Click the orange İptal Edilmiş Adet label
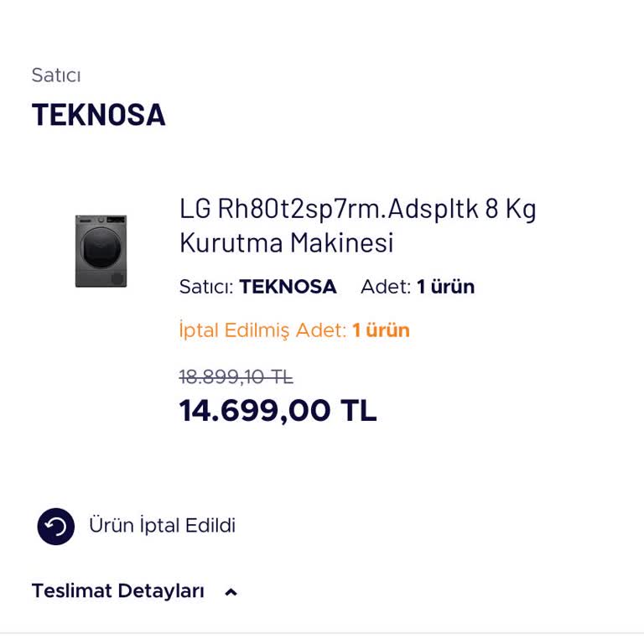644x644 pixels. click(262, 330)
